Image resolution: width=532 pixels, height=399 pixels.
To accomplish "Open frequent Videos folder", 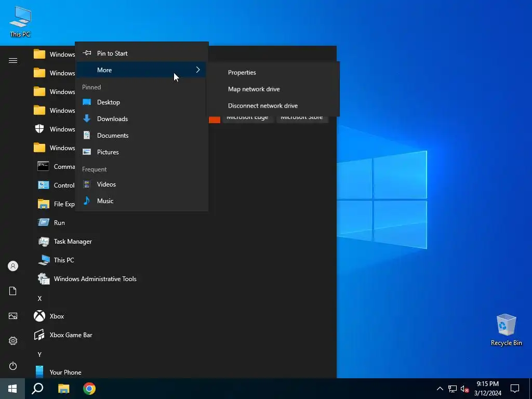I will [141, 184].
